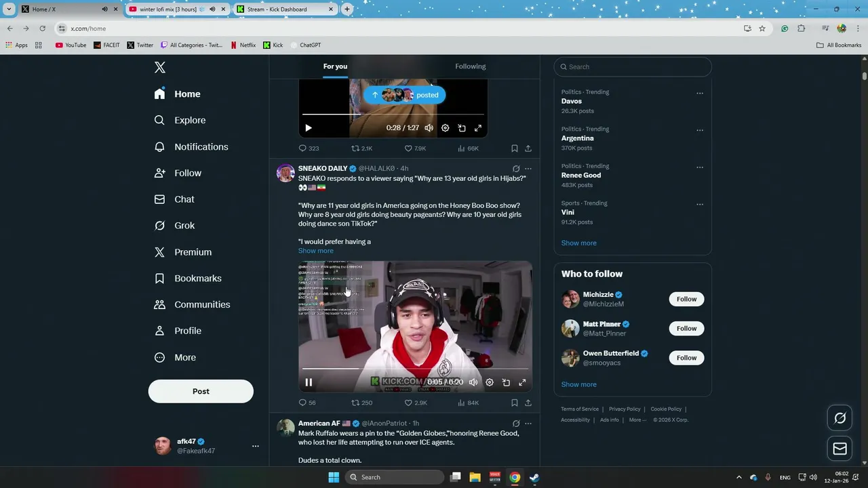The image size is (868, 488).
Task: Mute the top video at 0:28 / 1:27
Action: coord(429,127)
